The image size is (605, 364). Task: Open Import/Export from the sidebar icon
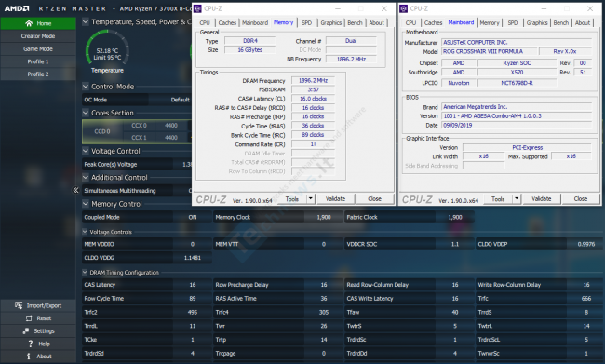(19, 305)
